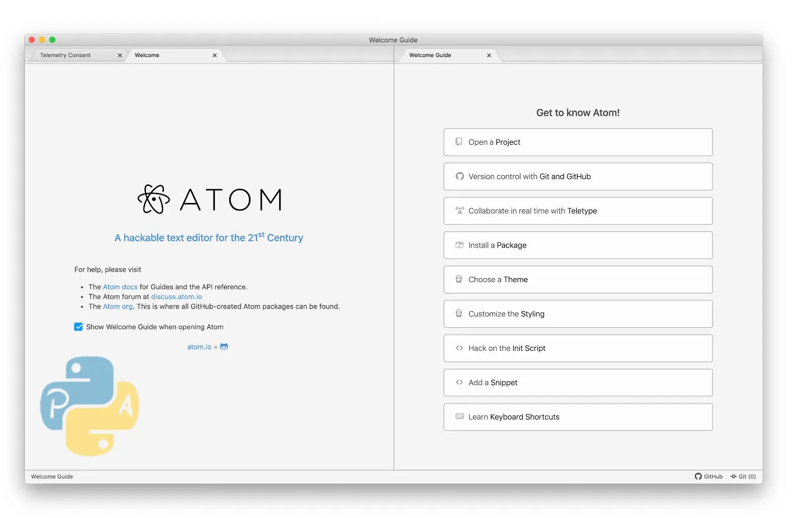Image resolution: width=812 pixels, height=518 pixels.
Task: Visit the discuss.atom.io forum link
Action: pos(177,297)
